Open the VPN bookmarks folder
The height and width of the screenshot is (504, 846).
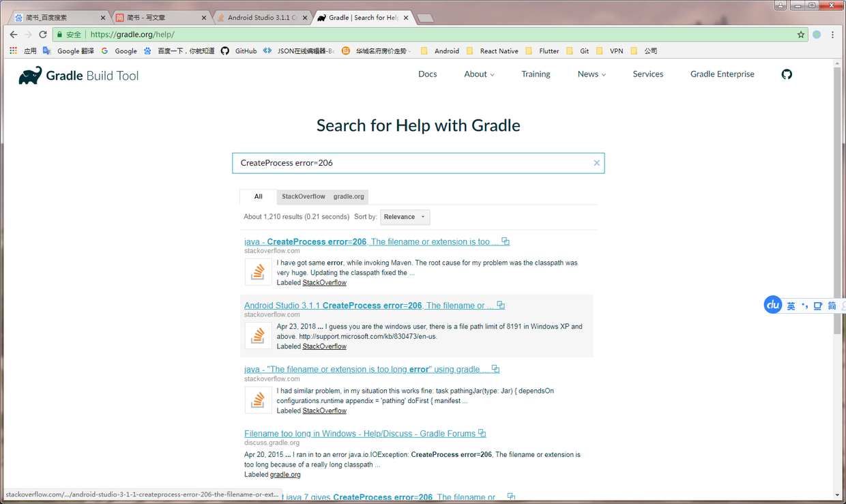(609, 51)
